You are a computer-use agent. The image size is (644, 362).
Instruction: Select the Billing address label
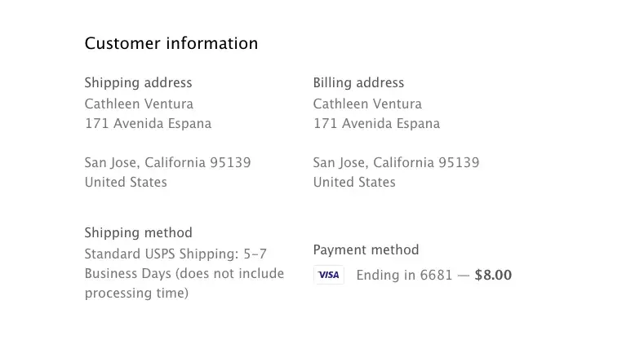[x=358, y=82]
